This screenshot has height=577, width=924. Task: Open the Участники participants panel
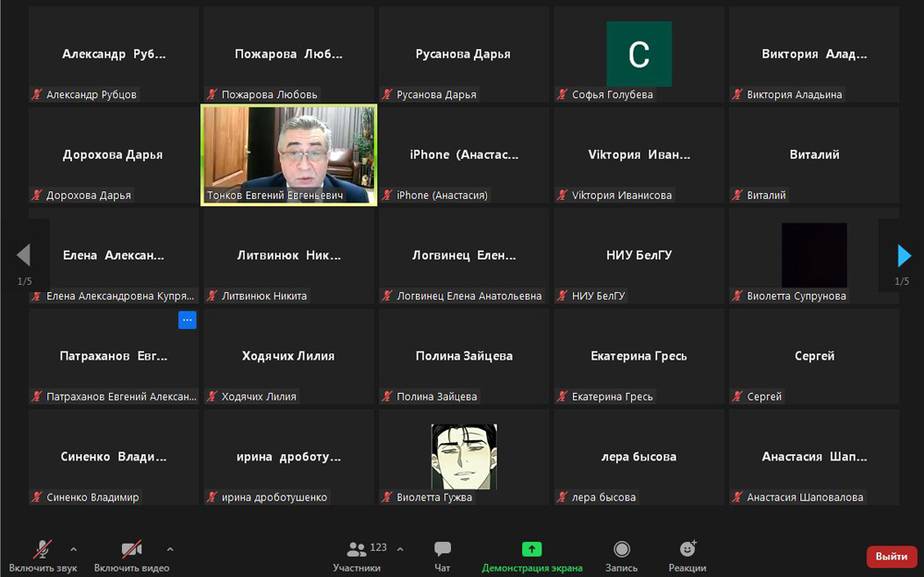[x=357, y=555]
